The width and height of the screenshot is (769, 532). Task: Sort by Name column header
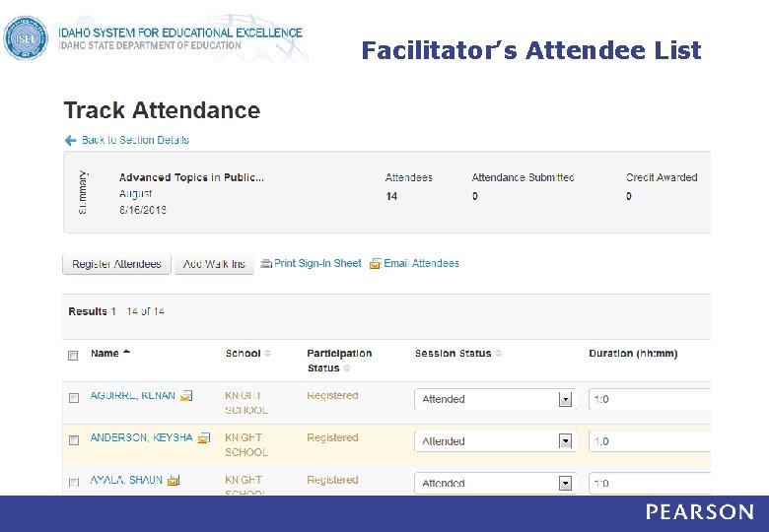(105, 354)
